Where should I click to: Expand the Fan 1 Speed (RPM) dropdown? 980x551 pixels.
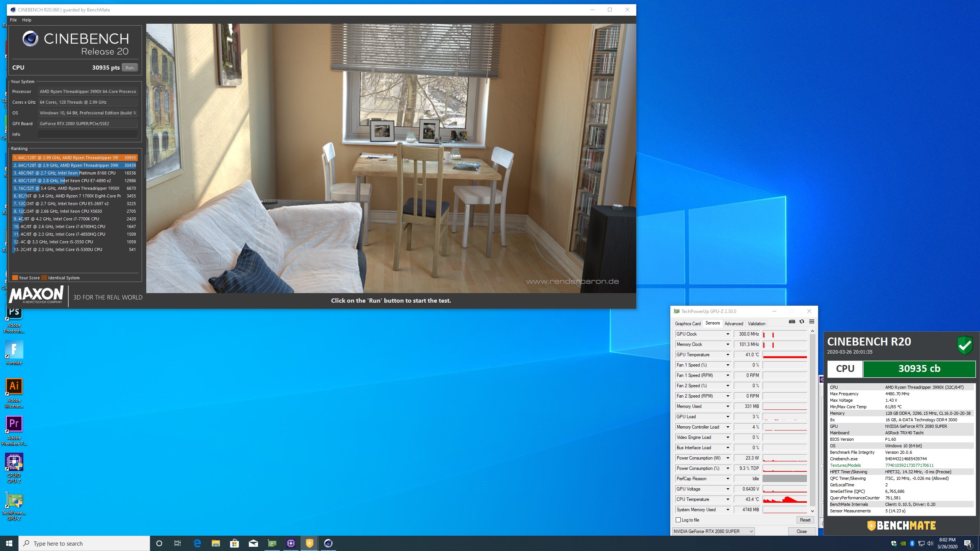[728, 375]
